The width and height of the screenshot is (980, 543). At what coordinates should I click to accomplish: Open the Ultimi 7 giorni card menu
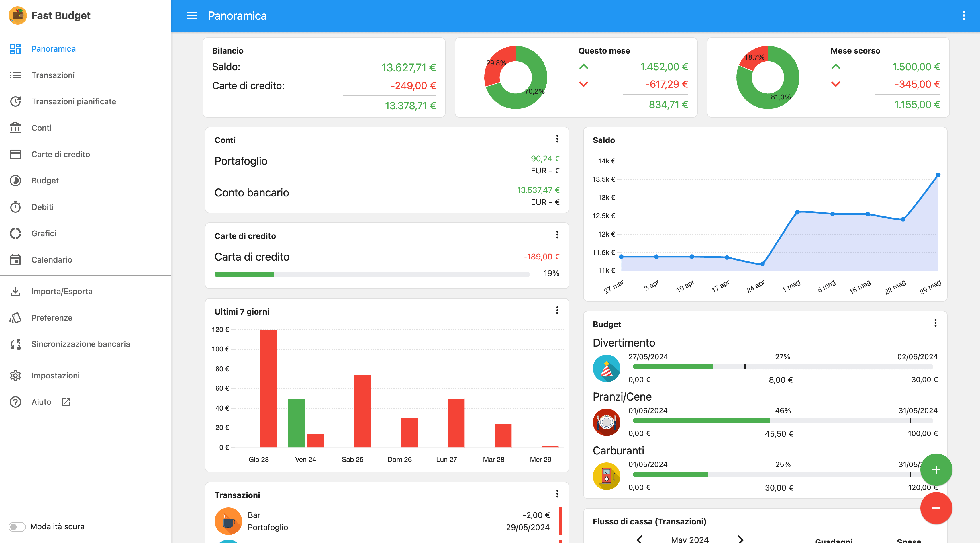click(x=557, y=310)
